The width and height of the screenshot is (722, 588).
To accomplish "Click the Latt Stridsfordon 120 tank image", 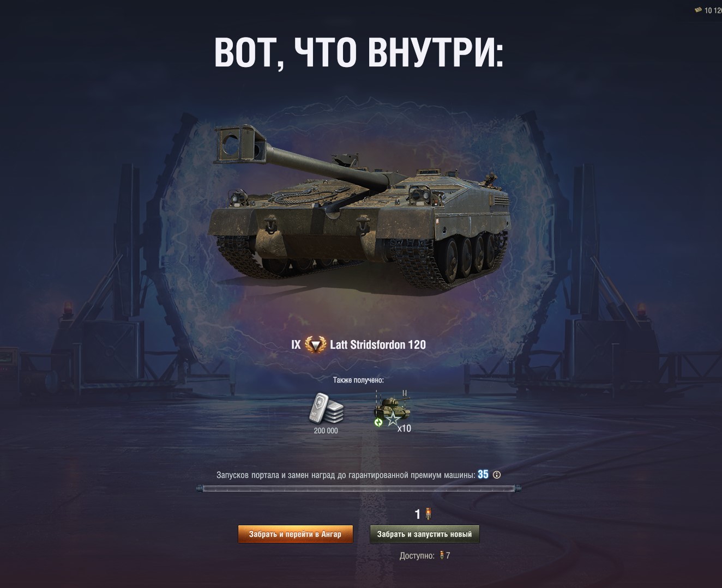I will click(x=360, y=207).
